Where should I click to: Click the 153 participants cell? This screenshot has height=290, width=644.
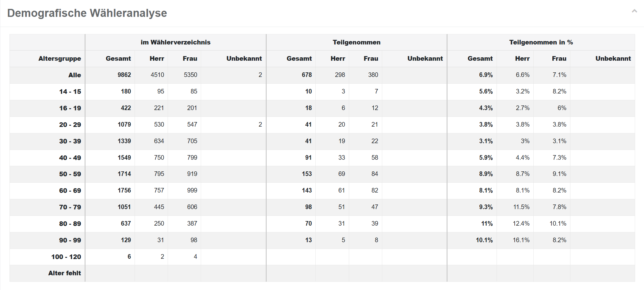click(307, 174)
